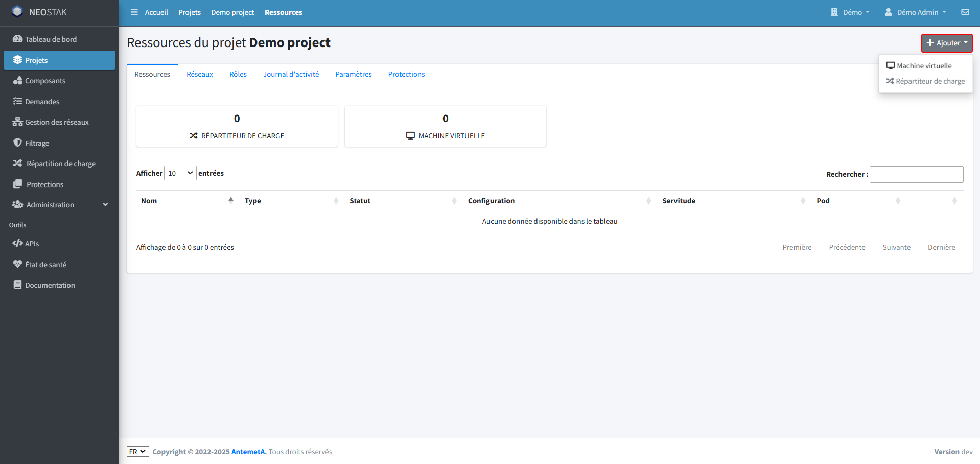980x464 pixels.
Task: Open the mail envelope icon top right
Action: pos(965,12)
